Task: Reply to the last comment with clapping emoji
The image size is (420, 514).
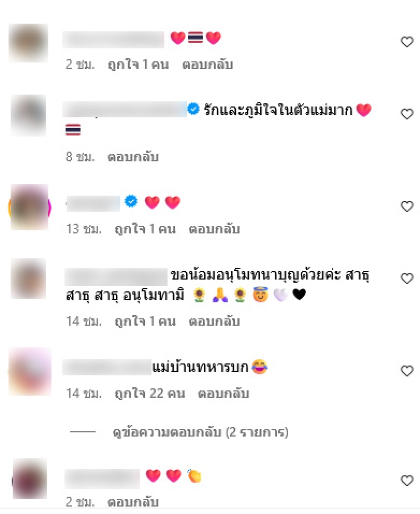Action: click(133, 502)
